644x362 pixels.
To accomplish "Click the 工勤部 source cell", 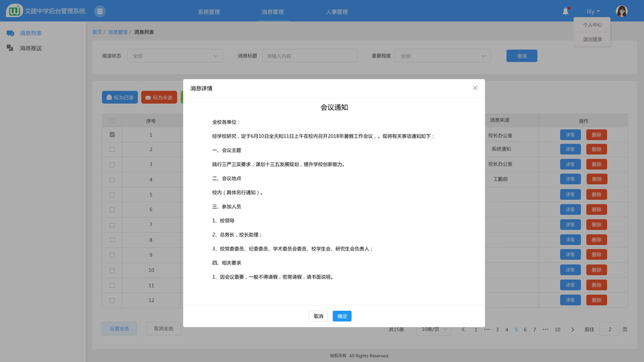I will click(501, 179).
